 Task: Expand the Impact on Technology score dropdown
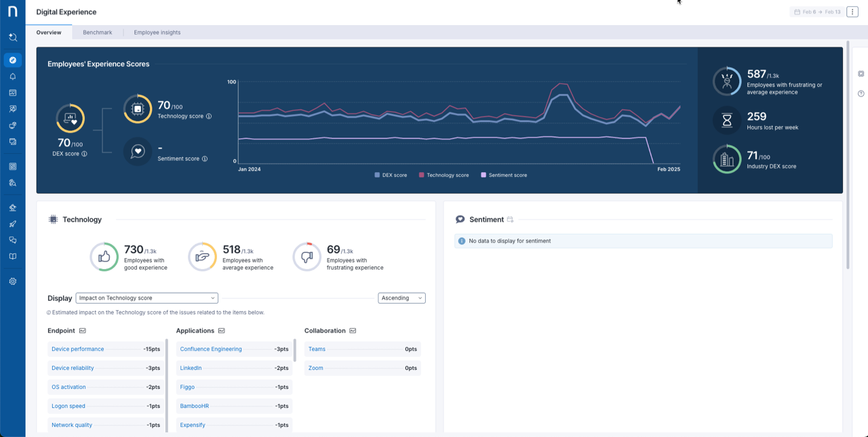[x=146, y=298]
